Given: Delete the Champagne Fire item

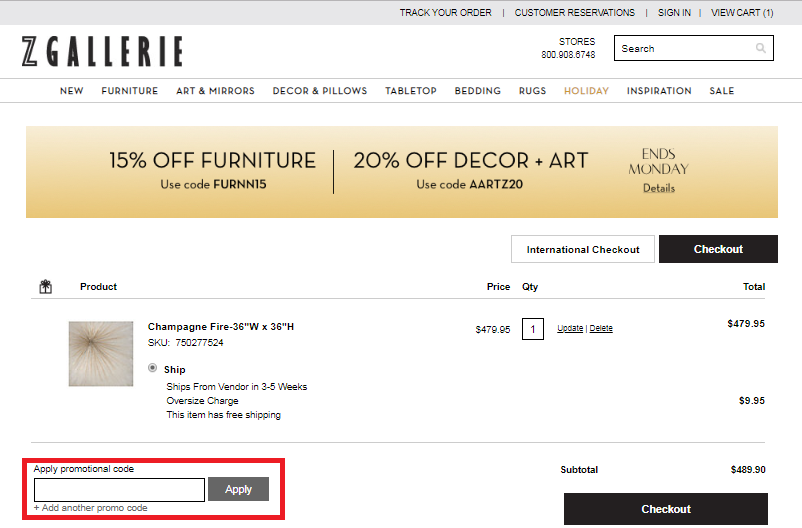Looking at the screenshot, I should (x=601, y=328).
